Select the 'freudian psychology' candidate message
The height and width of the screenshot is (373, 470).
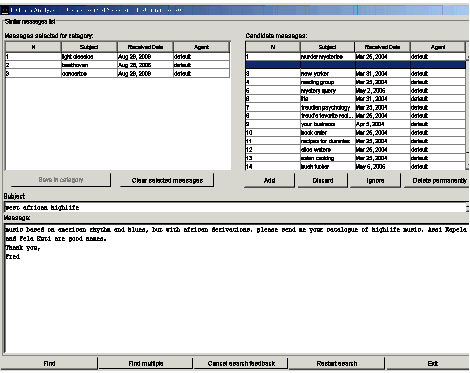click(x=355, y=107)
